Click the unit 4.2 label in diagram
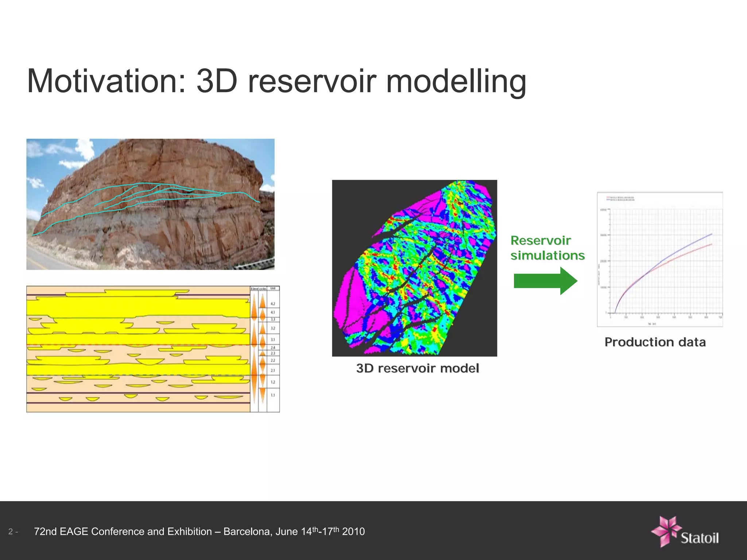747x560 pixels. tap(273, 303)
